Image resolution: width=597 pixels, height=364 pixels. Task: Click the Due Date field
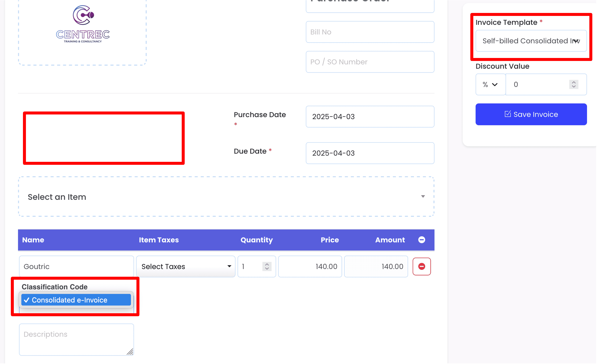click(x=370, y=153)
